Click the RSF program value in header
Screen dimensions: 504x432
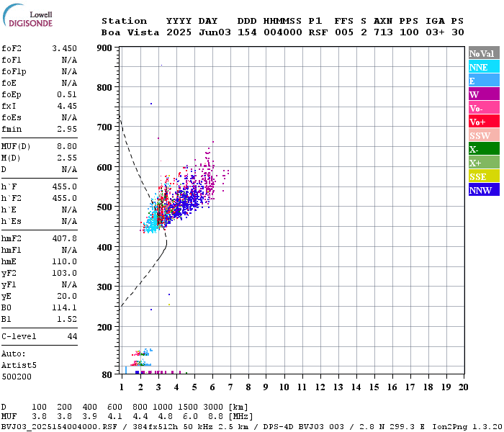tap(318, 32)
